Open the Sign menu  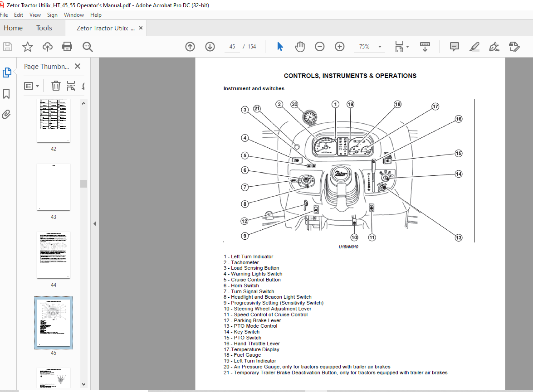tap(52, 15)
